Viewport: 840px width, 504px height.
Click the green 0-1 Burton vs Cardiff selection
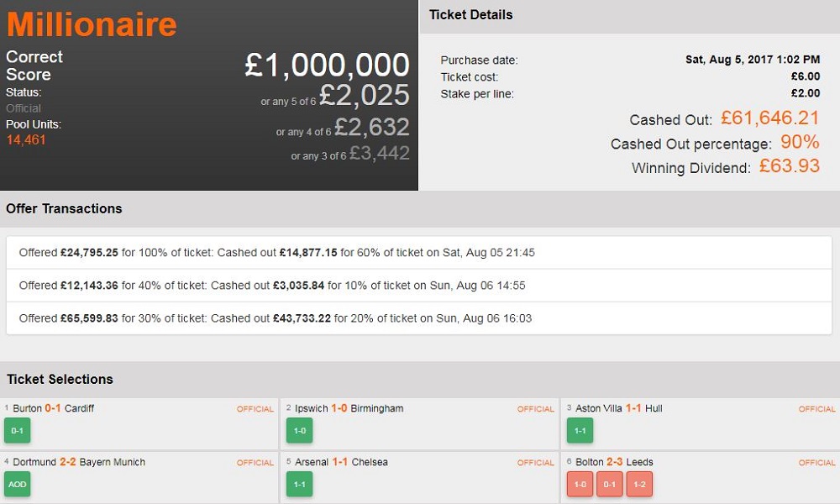tap(17, 430)
